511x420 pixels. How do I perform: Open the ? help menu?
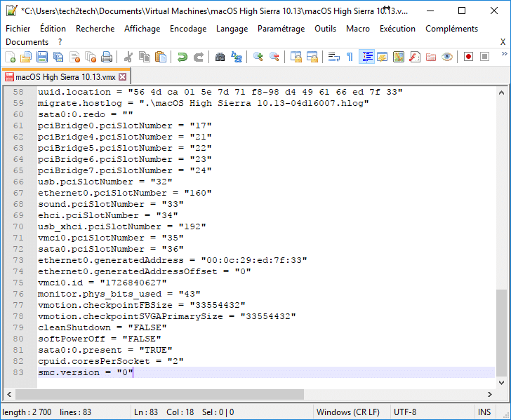tap(60, 42)
